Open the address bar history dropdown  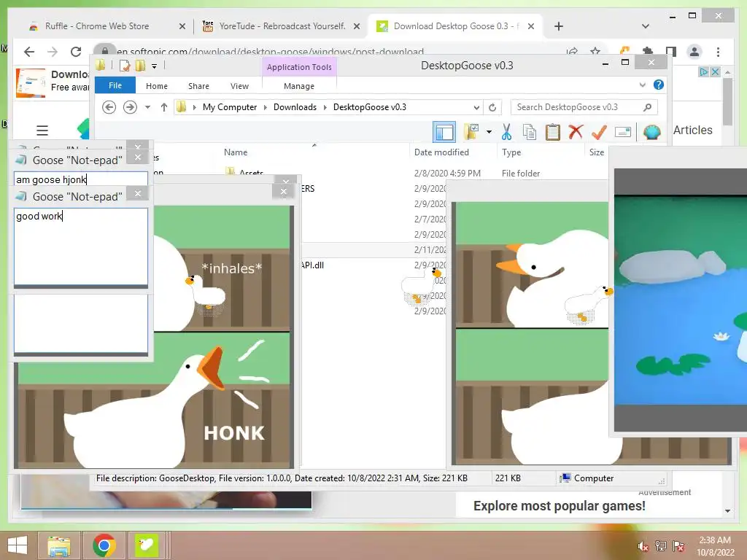click(x=476, y=107)
